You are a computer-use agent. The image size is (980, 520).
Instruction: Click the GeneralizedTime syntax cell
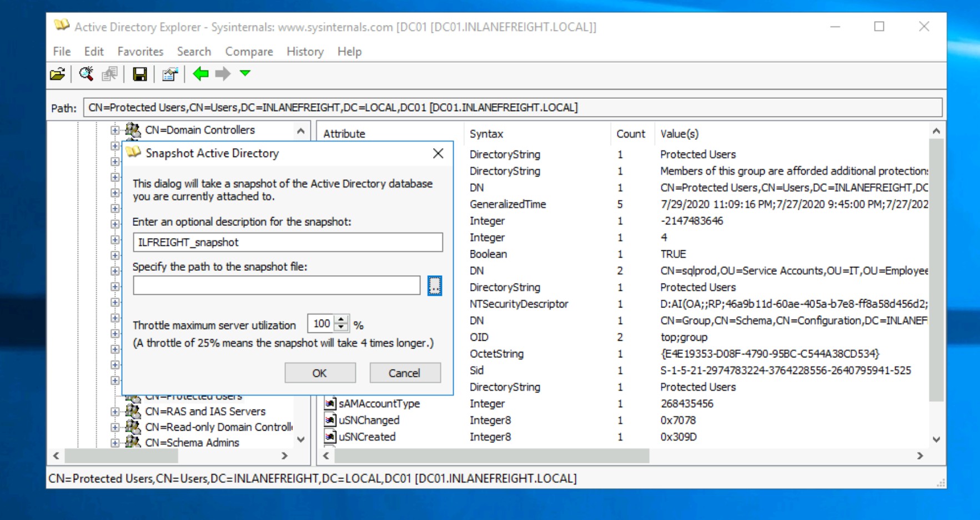point(507,204)
